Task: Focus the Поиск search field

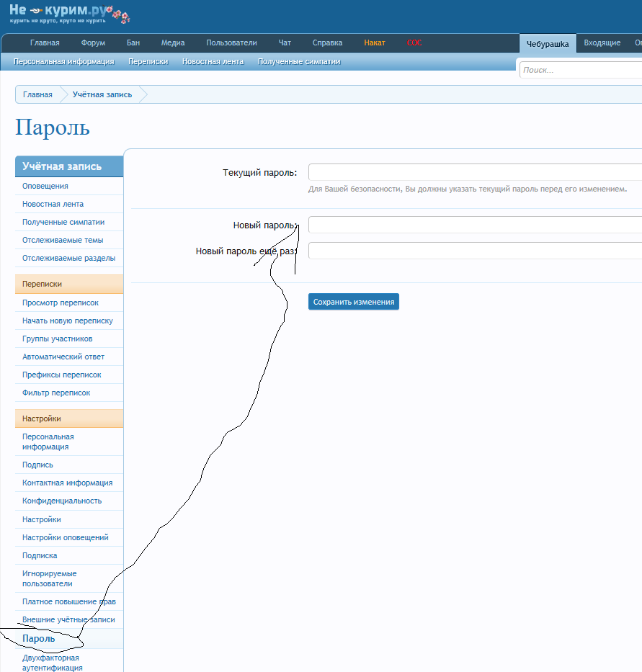Action: pos(581,70)
